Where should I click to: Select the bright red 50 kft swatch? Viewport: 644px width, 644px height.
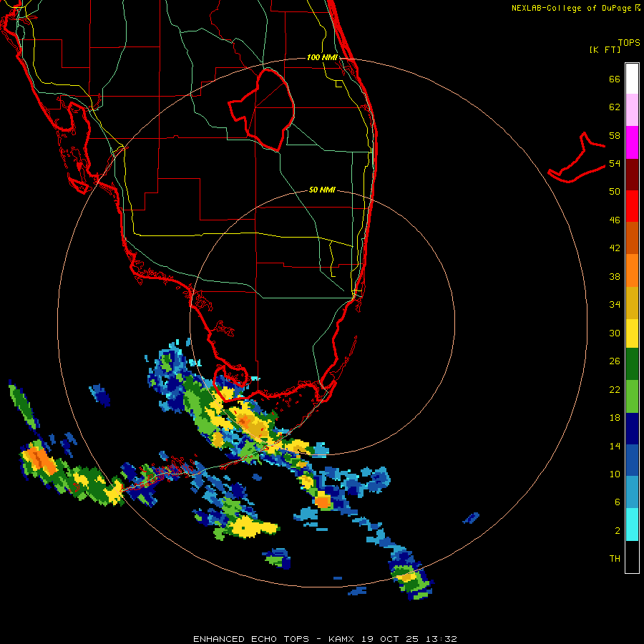click(632, 206)
